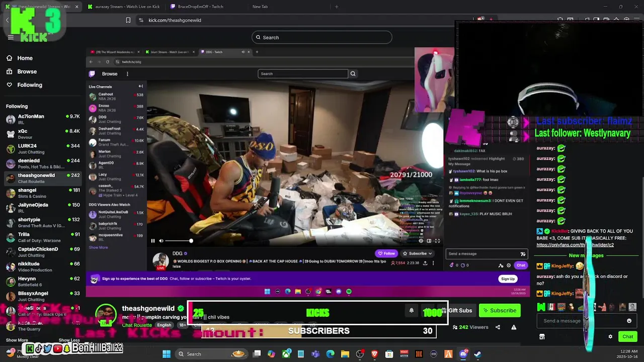View site info icon next to kick.com URL
The height and width of the screenshot is (362, 644).
[x=141, y=20]
